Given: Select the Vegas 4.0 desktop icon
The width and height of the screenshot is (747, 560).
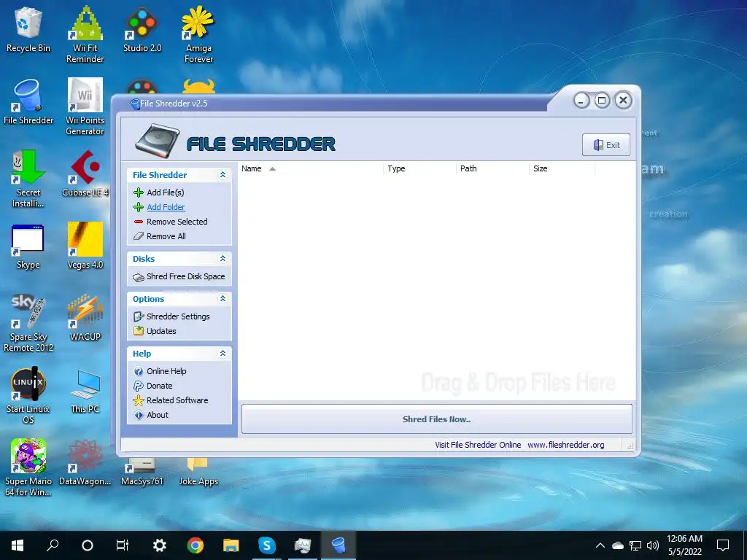Looking at the screenshot, I should 85,246.
